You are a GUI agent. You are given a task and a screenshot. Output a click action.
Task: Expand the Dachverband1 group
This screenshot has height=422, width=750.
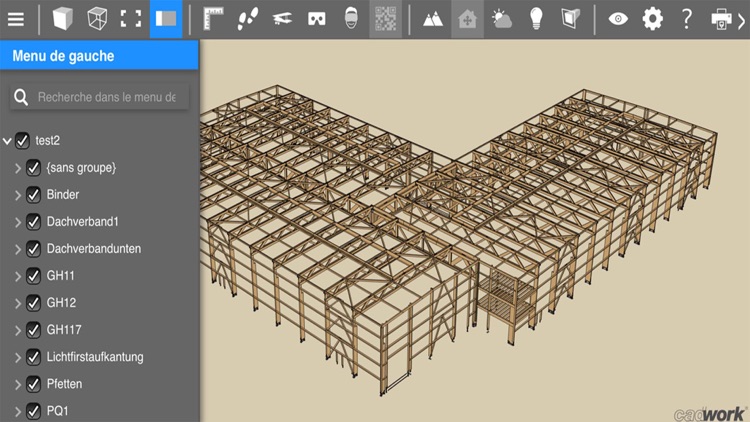[18, 222]
